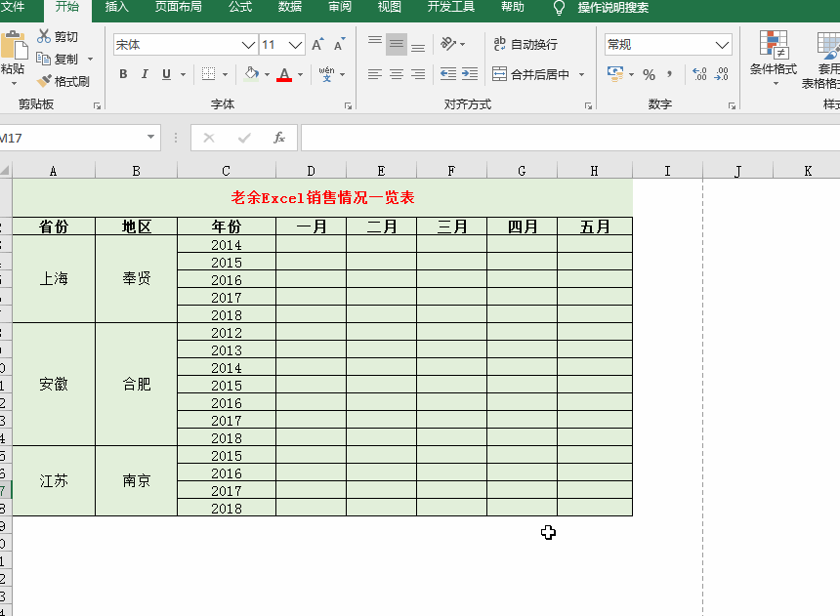Expand the font color dropdown arrow
The width and height of the screenshot is (840, 616).
(x=300, y=74)
